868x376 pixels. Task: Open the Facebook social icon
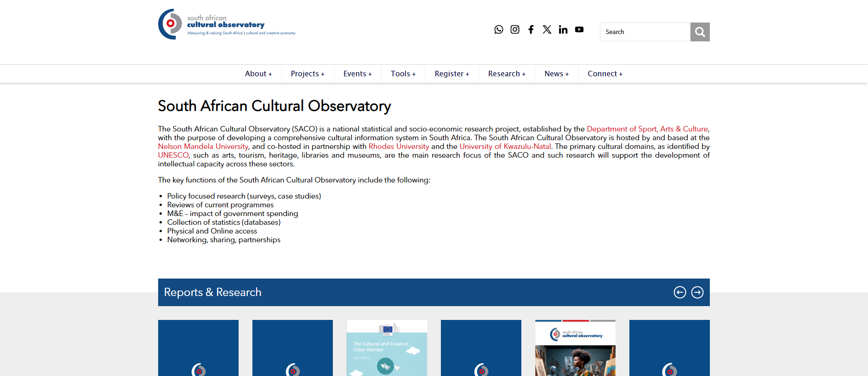click(531, 29)
